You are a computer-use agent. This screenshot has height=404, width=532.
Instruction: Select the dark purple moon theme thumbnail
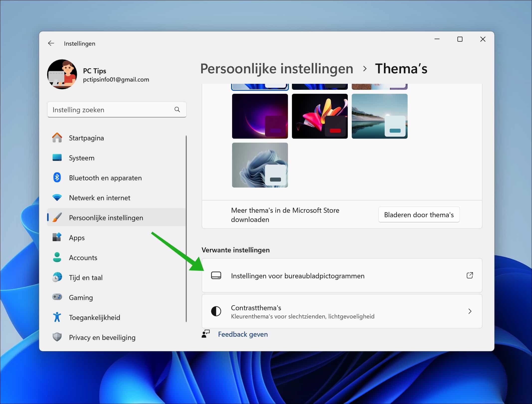260,116
